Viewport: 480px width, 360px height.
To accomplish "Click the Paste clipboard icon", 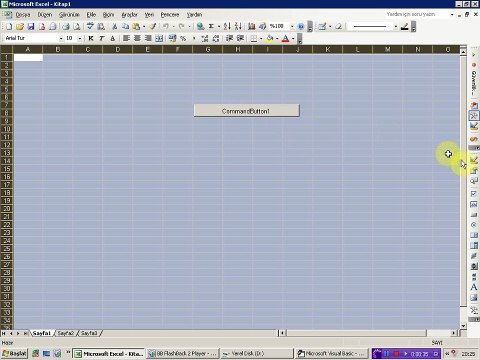I will coord(136,26).
